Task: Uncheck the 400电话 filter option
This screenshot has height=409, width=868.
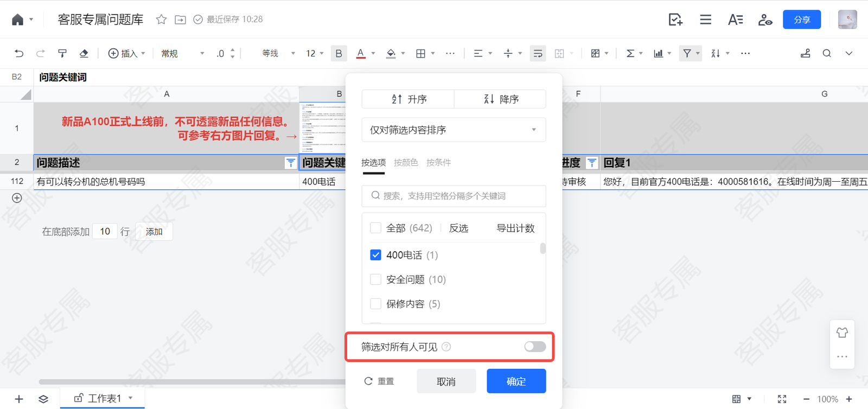Action: 375,255
